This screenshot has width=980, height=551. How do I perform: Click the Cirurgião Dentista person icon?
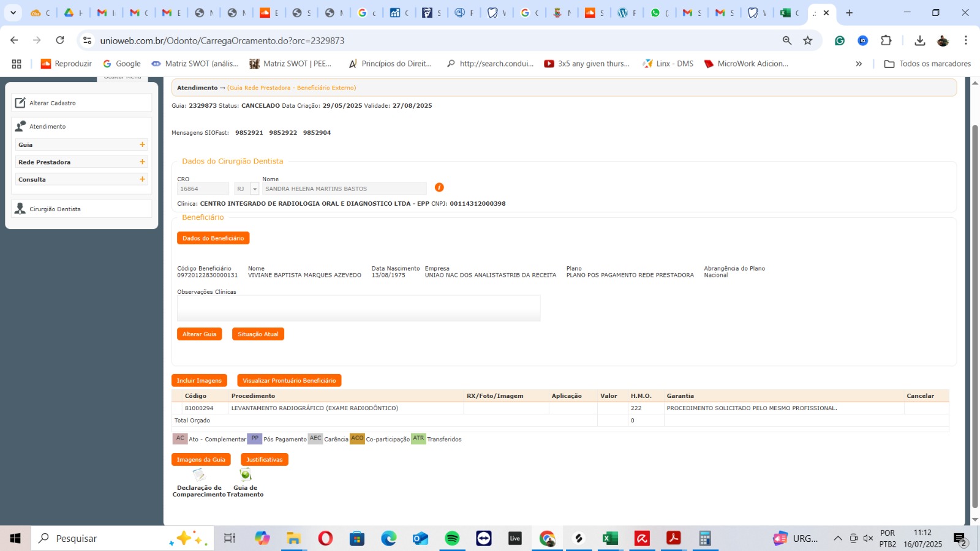(x=20, y=209)
